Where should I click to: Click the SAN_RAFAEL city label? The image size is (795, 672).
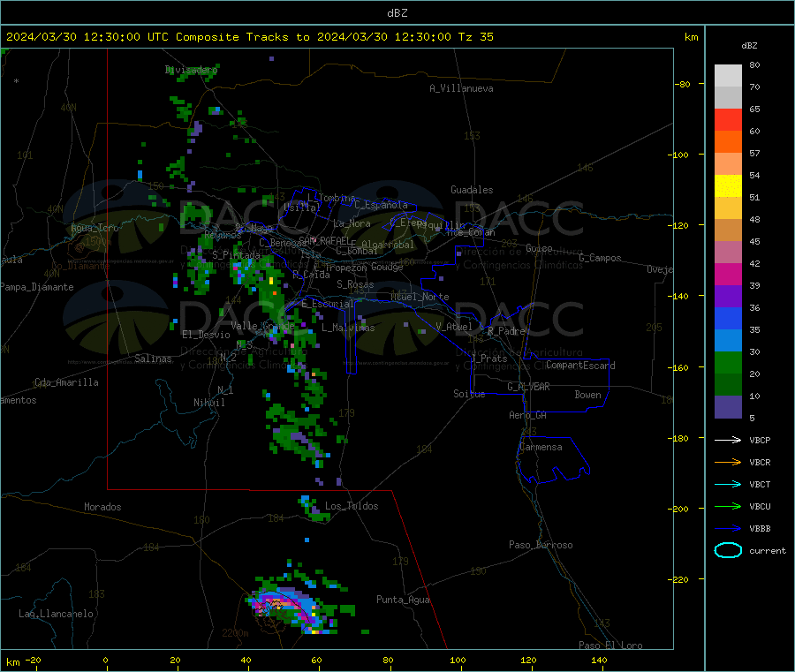click(324, 240)
